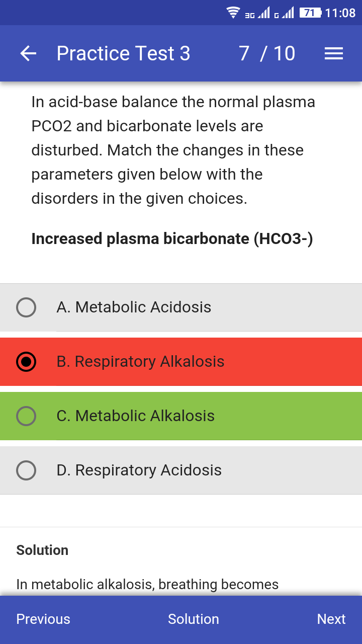Tap the Solution heading text
Image resolution: width=362 pixels, height=644 pixels.
(x=42, y=550)
